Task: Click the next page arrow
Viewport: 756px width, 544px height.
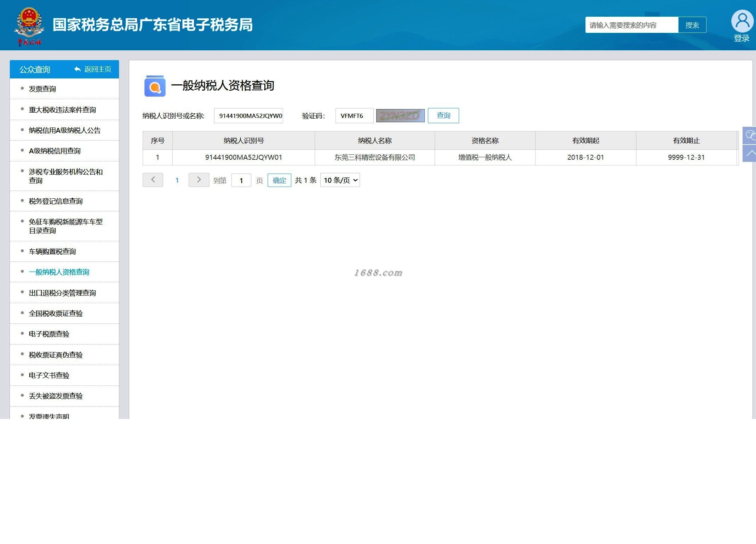Action: [x=199, y=180]
